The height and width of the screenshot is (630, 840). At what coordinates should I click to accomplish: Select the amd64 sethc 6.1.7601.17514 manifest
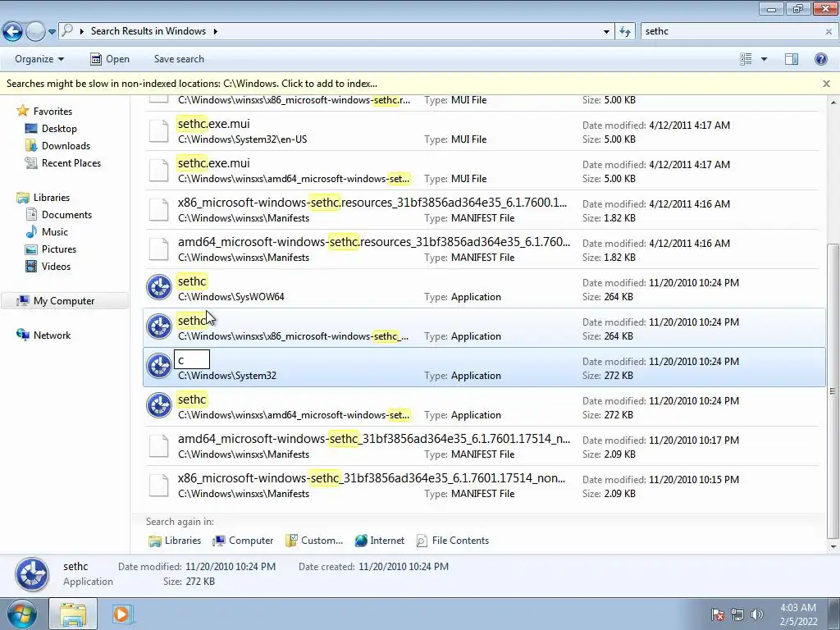(484, 445)
